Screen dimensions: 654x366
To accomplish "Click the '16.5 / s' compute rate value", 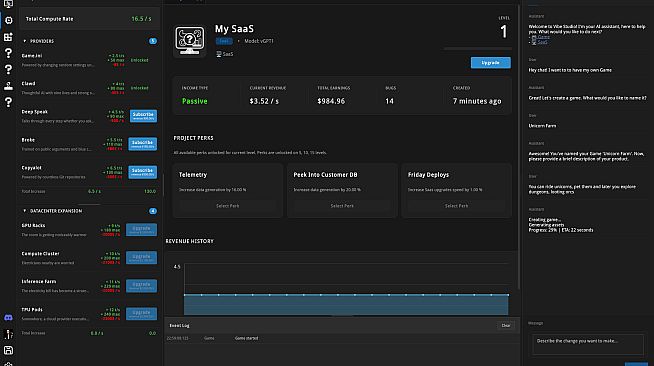I will pos(141,19).
